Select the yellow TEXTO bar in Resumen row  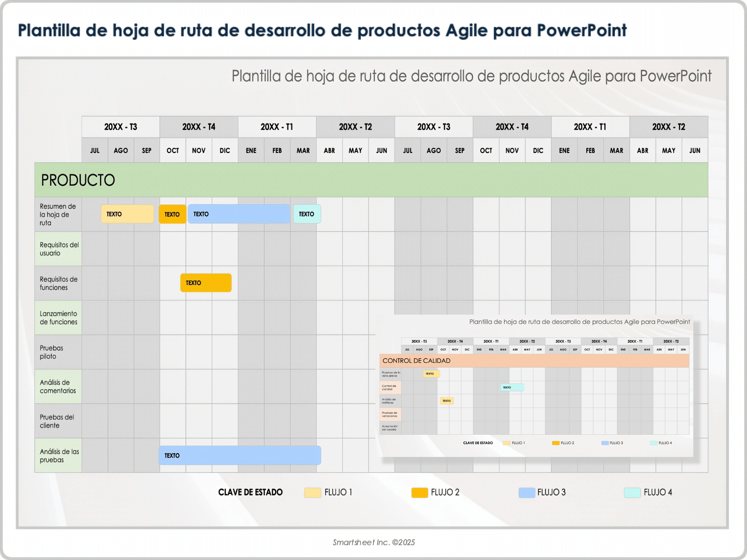coord(127,214)
